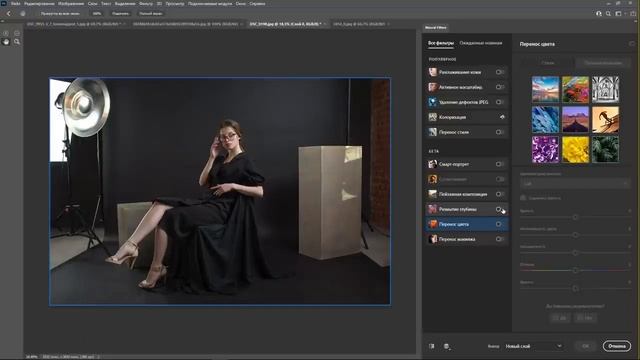Enable the Smart Portrait filter toggle

point(500,164)
